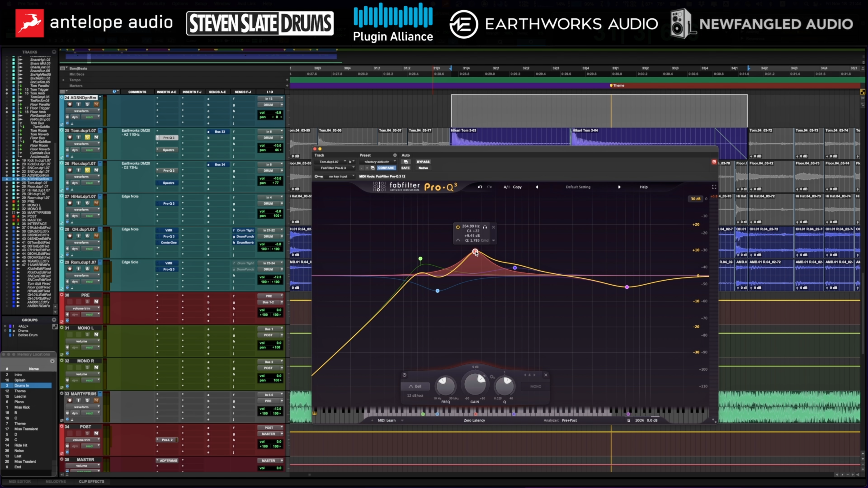
Task: Load the previous Pro-Q 3 preset
Action: pyautogui.click(x=537, y=187)
